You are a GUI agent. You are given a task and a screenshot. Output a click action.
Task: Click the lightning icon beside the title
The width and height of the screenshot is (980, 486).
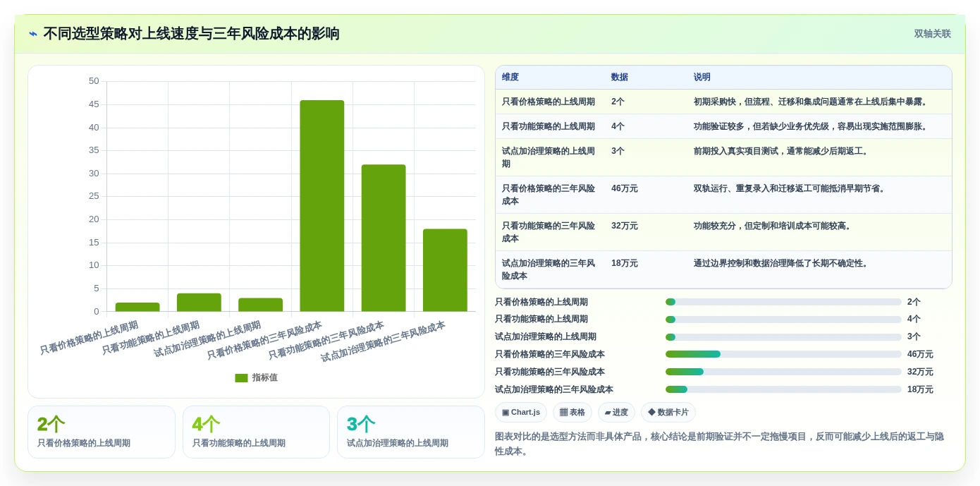[x=33, y=34]
